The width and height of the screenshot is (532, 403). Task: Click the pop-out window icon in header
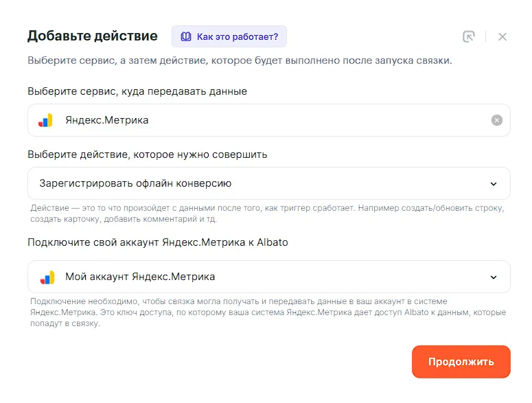469,37
